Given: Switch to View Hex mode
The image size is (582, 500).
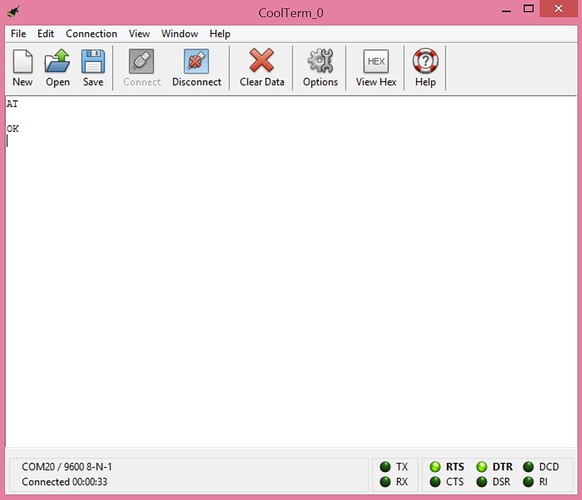Looking at the screenshot, I should [x=376, y=68].
